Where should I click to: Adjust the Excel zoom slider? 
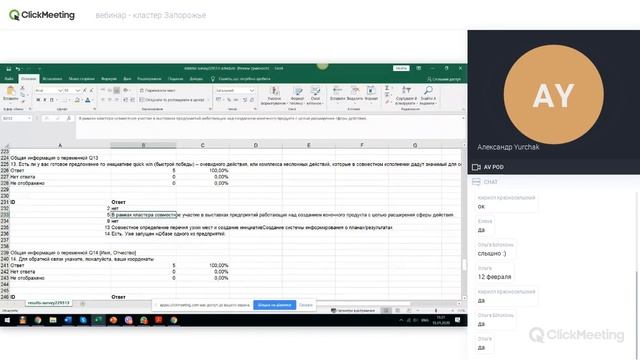click(x=436, y=311)
